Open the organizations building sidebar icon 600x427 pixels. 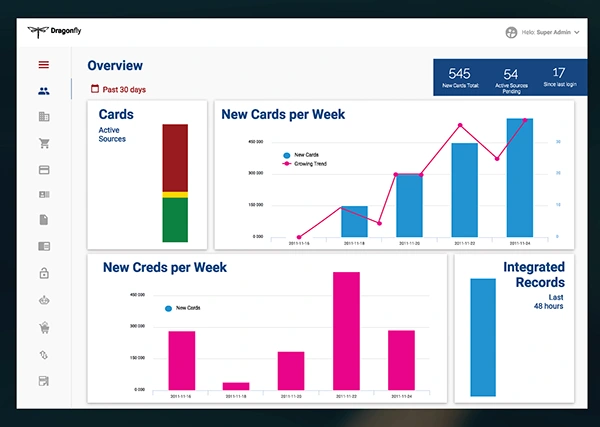pyautogui.click(x=44, y=117)
